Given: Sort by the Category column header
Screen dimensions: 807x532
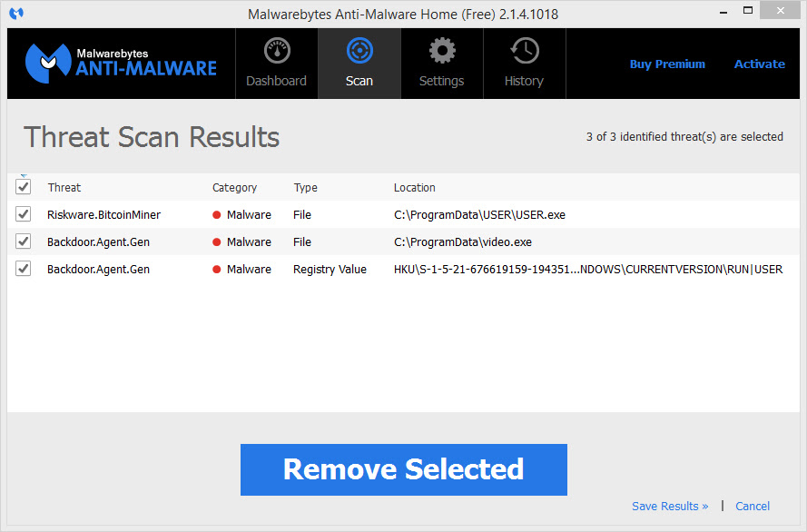Looking at the screenshot, I should pos(235,188).
